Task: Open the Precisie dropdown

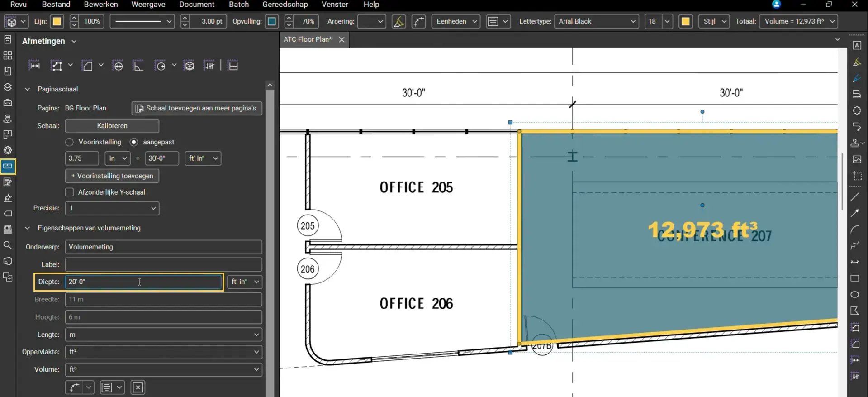Action: 112,208
